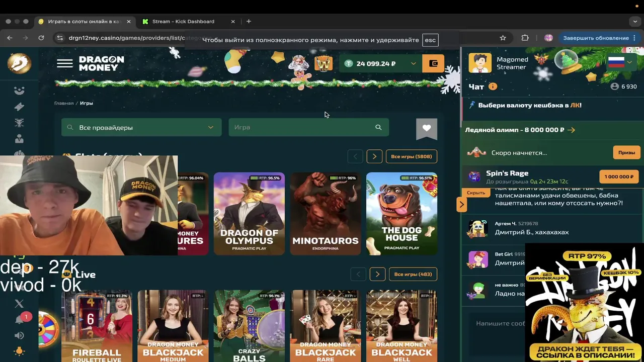
Task: Open the ticket icon in left sidebar
Action: click(19, 107)
